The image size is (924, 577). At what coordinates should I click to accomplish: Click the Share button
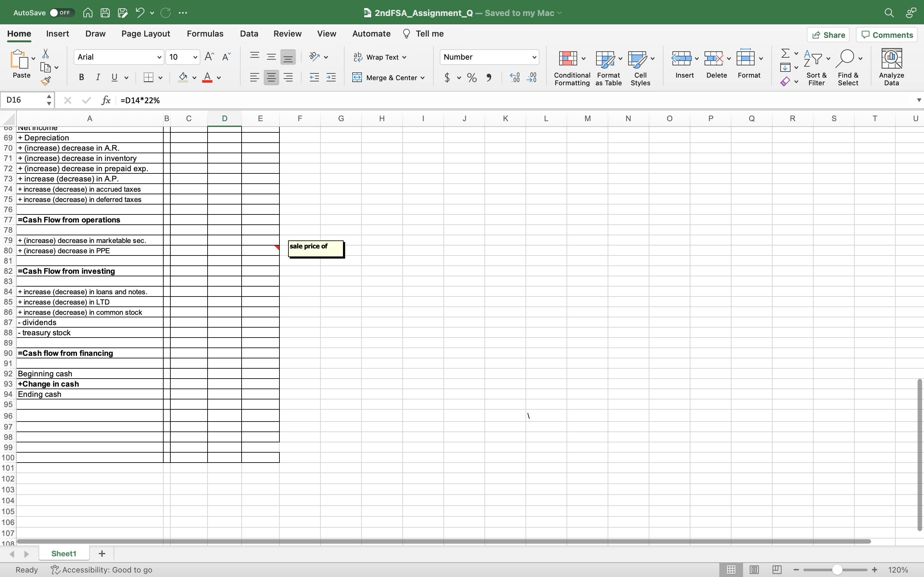pyautogui.click(x=828, y=35)
